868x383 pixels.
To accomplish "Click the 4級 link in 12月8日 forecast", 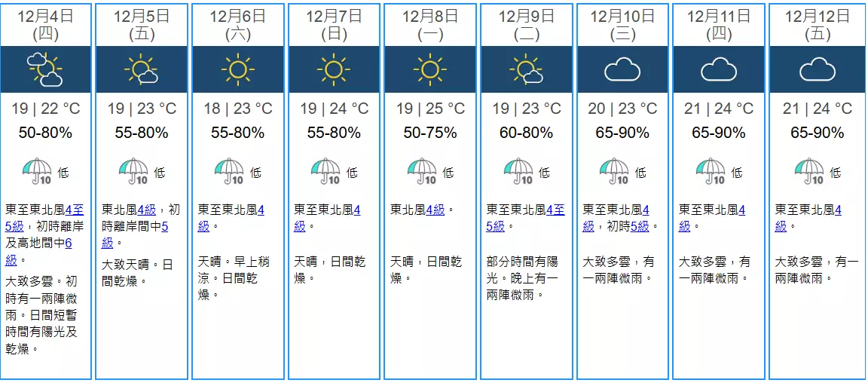I will click(x=435, y=210).
